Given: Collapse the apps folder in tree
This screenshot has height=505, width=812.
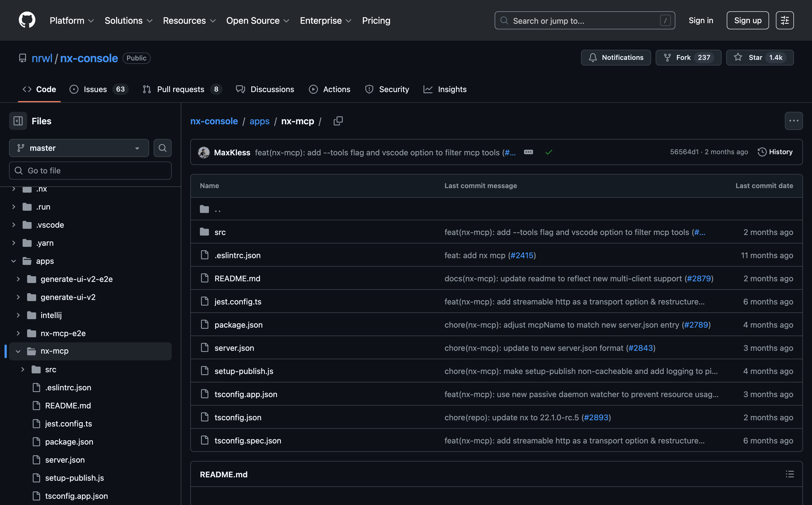Looking at the screenshot, I should point(14,261).
